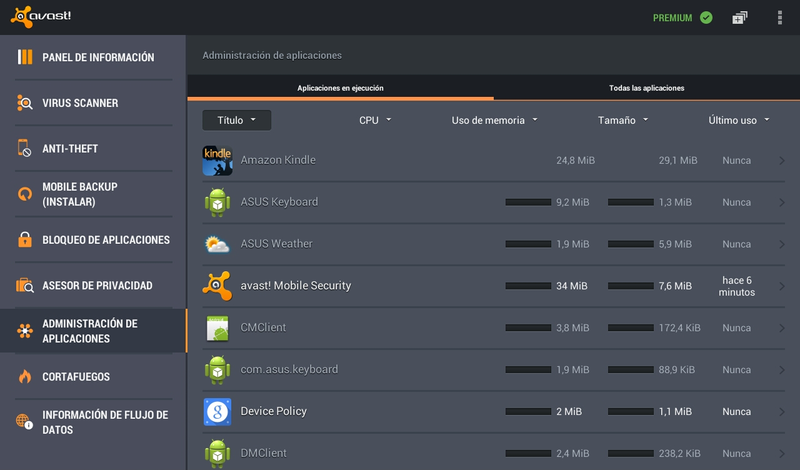Viewport: 800px width, 470px height.
Task: Open Información de Flujo de Datos item
Action: (93, 422)
